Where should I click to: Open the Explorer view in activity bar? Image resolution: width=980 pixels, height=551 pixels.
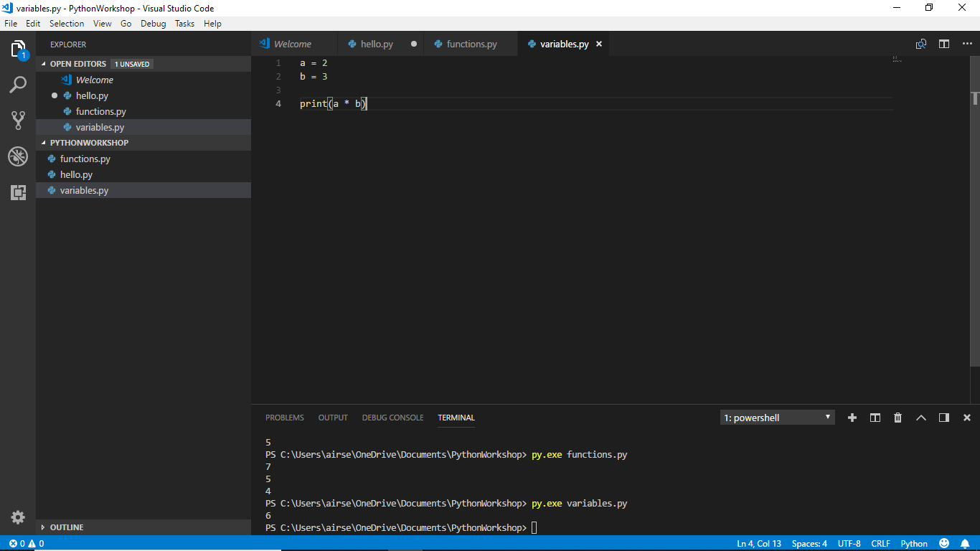pyautogui.click(x=18, y=49)
